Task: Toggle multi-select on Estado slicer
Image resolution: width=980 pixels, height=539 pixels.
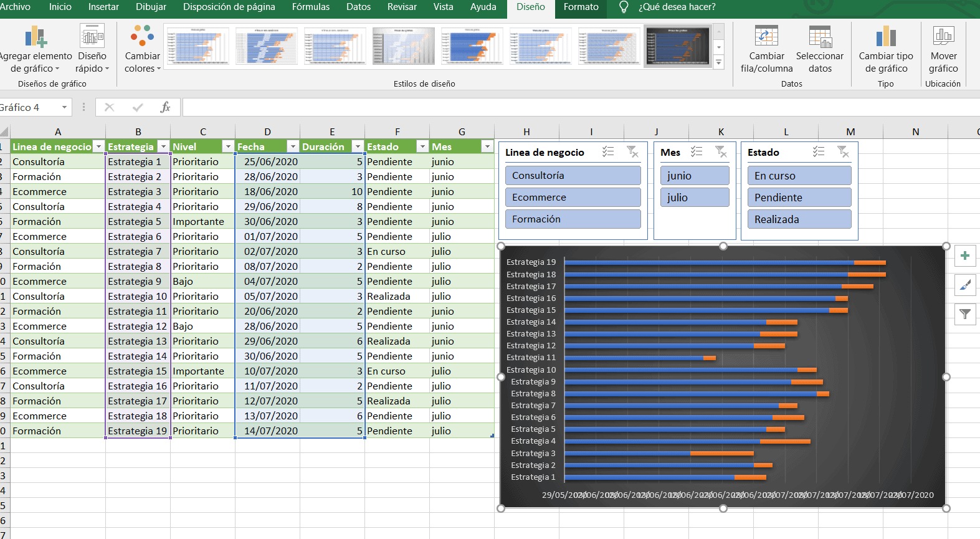Action: [x=819, y=152]
